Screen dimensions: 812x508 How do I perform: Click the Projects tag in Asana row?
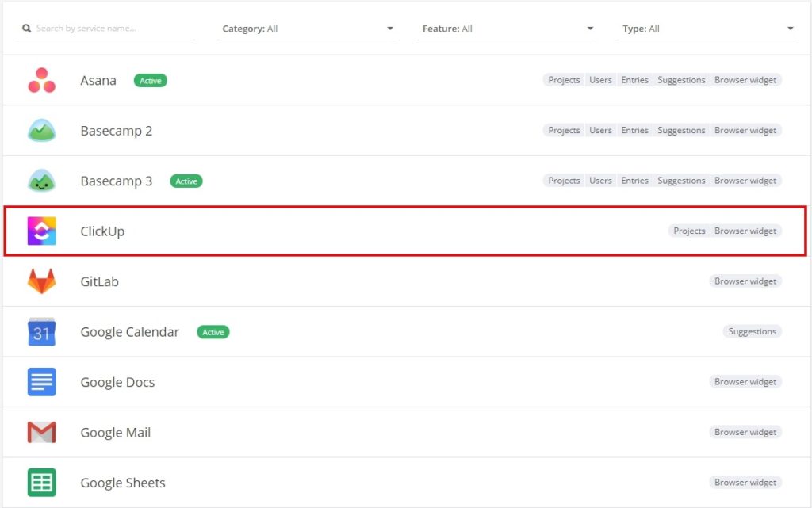(564, 80)
